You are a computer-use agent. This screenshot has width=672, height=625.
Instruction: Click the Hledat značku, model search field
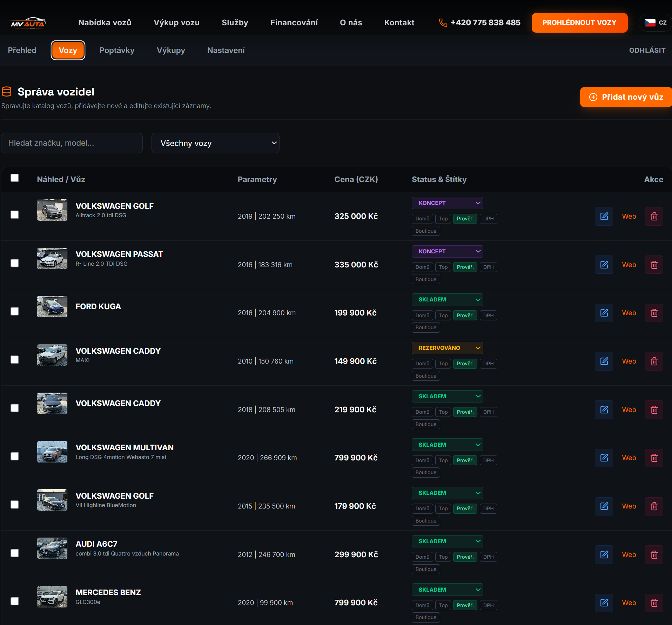pyautogui.click(x=72, y=143)
